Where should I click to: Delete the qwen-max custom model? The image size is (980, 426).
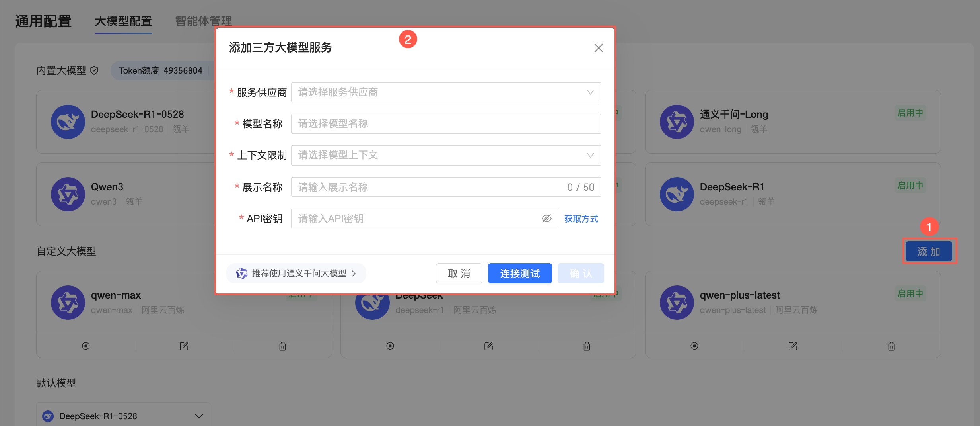pyautogui.click(x=282, y=346)
